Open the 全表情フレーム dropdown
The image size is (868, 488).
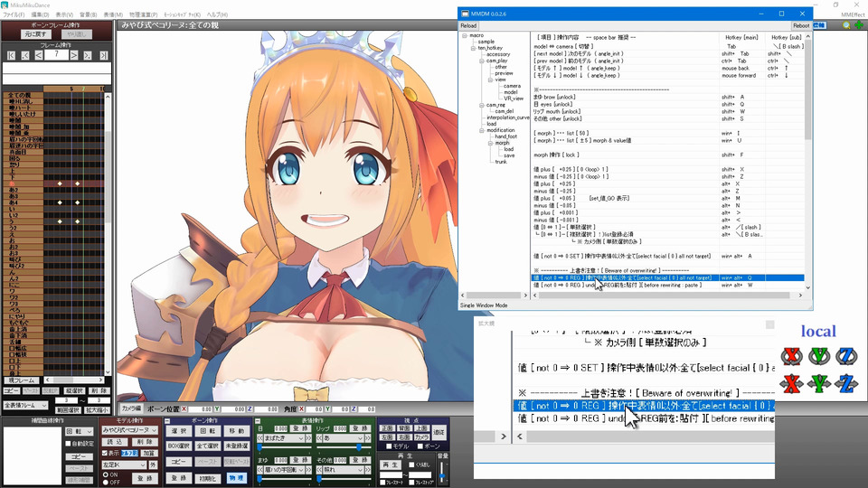pos(26,406)
